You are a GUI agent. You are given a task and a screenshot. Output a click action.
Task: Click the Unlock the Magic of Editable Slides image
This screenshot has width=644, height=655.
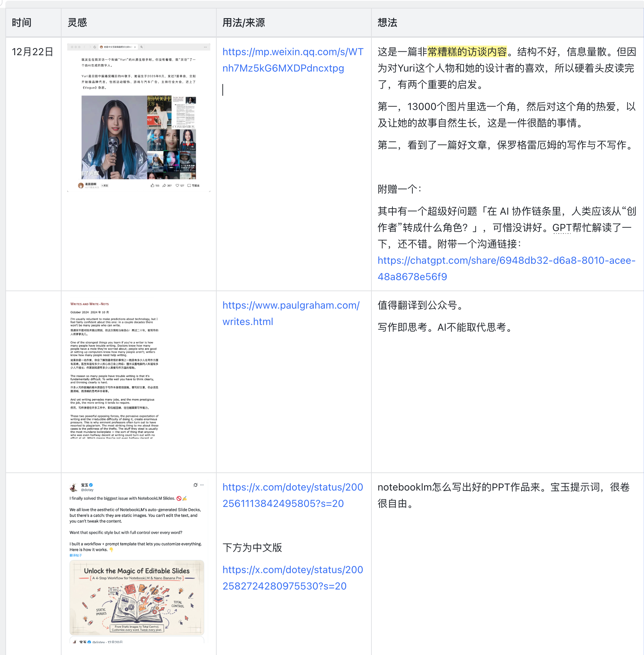137,597
